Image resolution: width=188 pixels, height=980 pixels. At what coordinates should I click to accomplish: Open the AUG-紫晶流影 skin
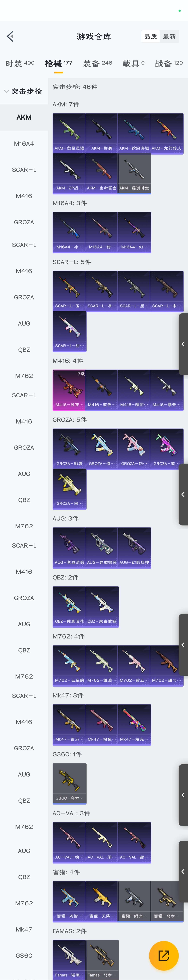pyautogui.click(x=69, y=548)
